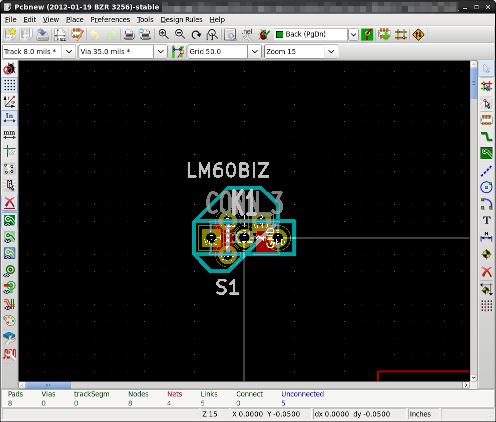Click the Zoom out magnifier
This screenshot has width=496, height=422.
(180, 34)
